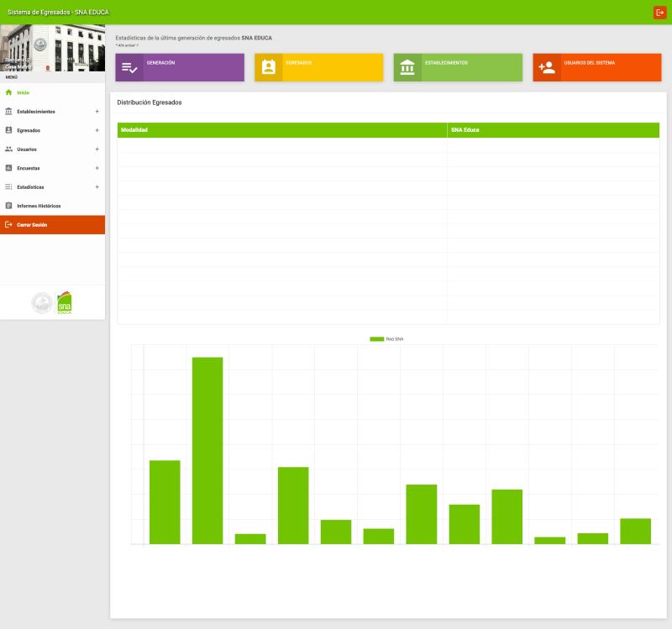The image size is (672, 629).
Task: Click the add-user icon on Usuarios del Sistema card
Action: point(547,68)
